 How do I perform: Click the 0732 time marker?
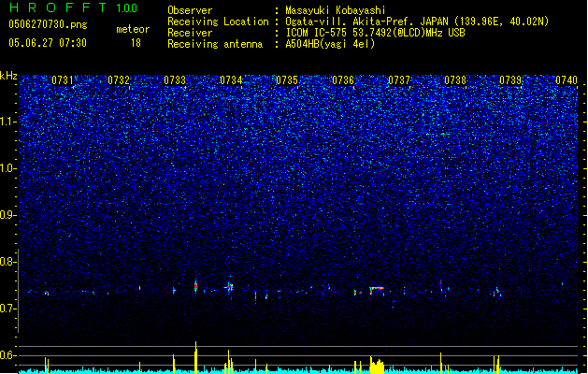[119, 80]
